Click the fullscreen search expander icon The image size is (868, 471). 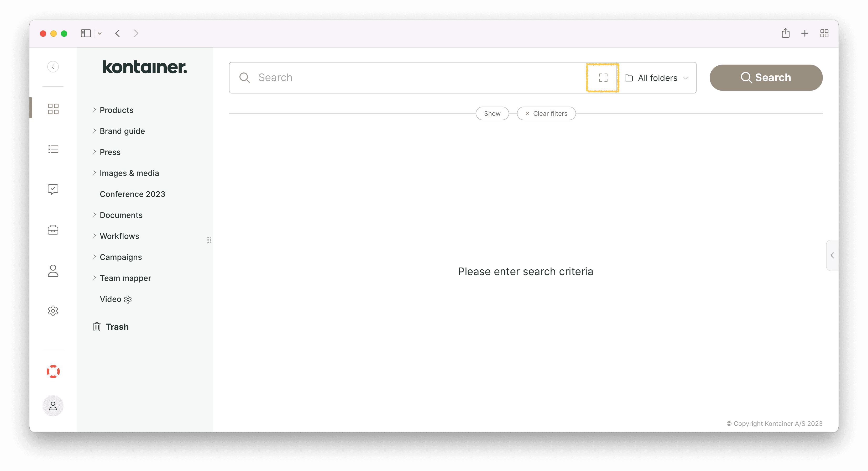click(x=603, y=77)
